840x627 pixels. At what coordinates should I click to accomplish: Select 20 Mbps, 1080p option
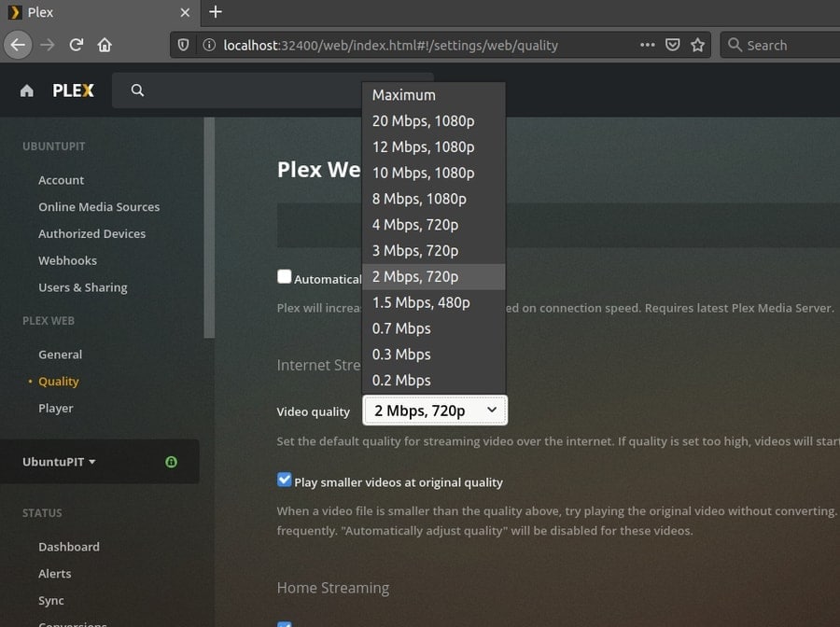pyautogui.click(x=433, y=121)
